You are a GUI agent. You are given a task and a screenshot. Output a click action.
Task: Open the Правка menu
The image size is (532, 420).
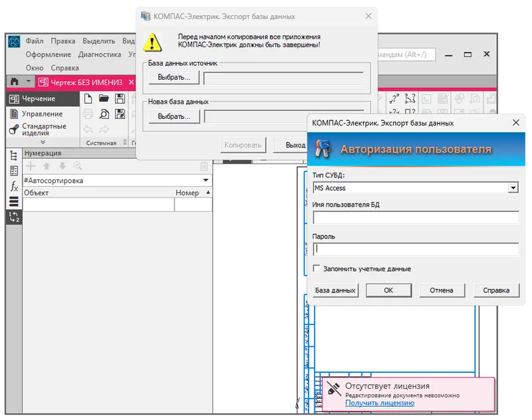63,41
